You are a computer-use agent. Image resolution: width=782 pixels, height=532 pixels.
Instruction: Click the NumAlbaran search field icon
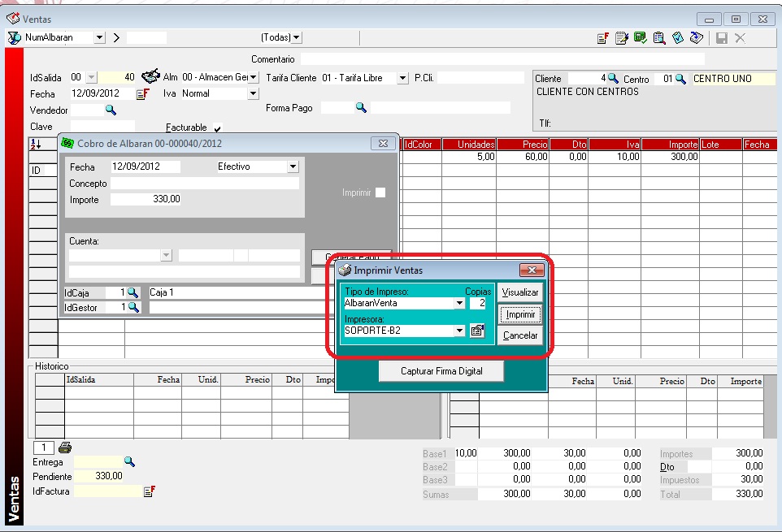[x=15, y=38]
